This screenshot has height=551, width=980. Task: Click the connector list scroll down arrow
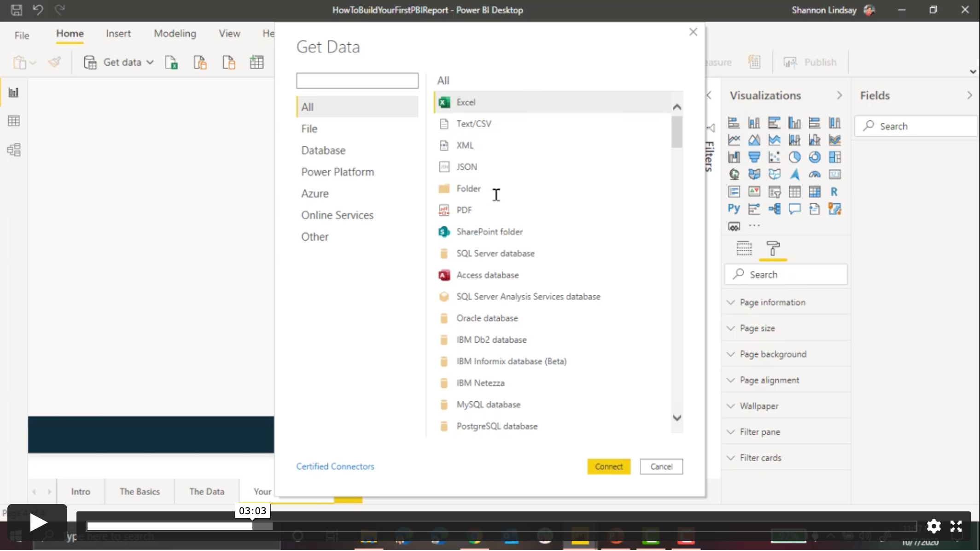coord(677,418)
